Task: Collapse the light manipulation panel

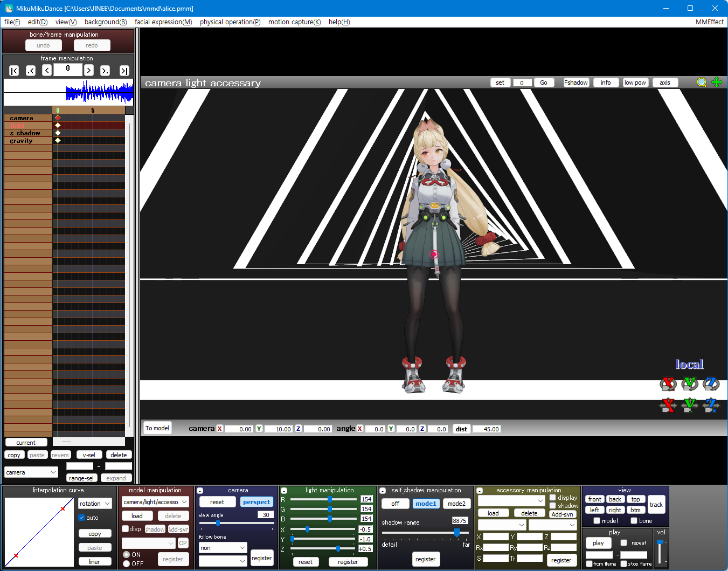Action: 284,491
